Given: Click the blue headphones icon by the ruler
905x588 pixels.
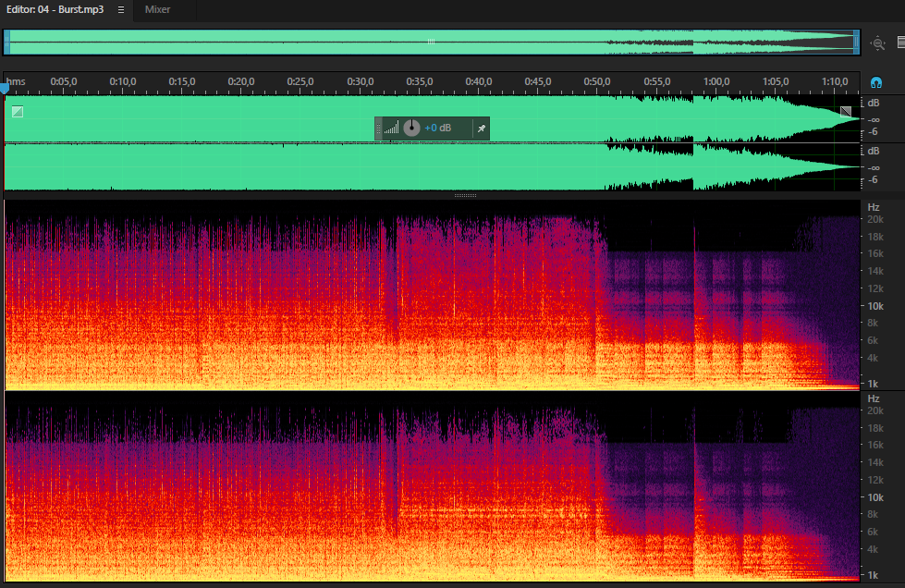Looking at the screenshot, I should tap(876, 82).
